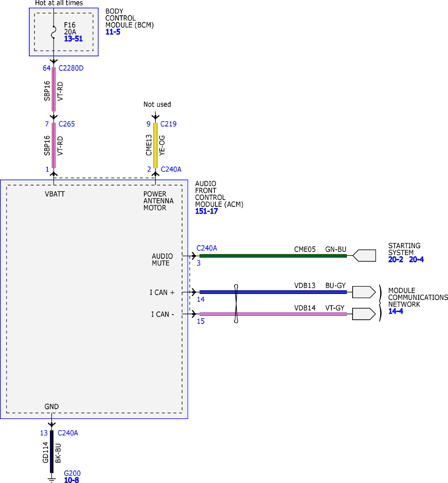
Task: Click the 'AUDIO MUTE' terminal label
Action: (162, 259)
